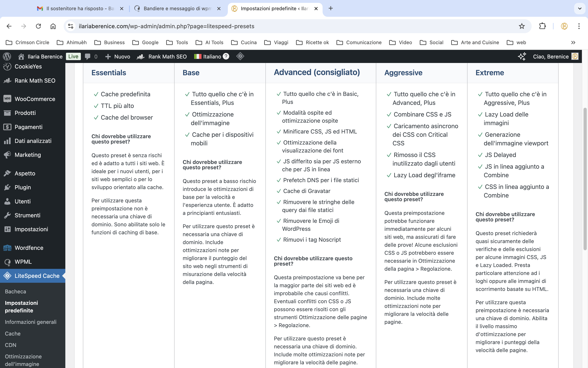Open the comments bubble icon

[87, 56]
